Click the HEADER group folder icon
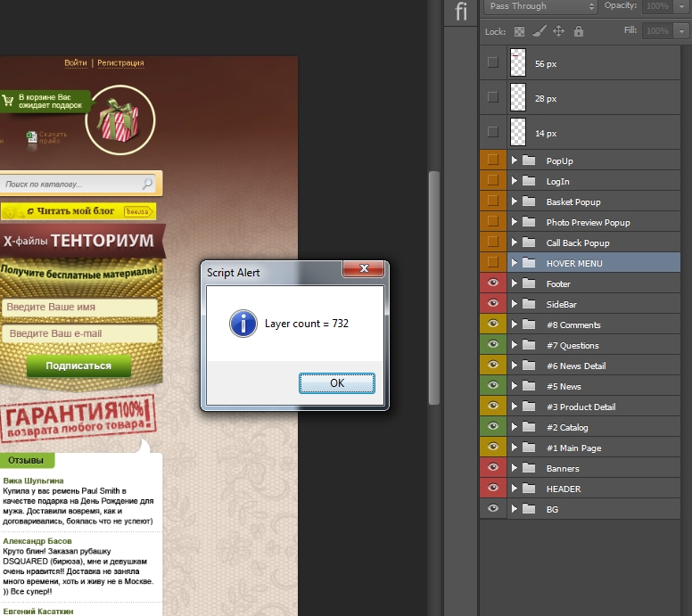 [x=529, y=489]
